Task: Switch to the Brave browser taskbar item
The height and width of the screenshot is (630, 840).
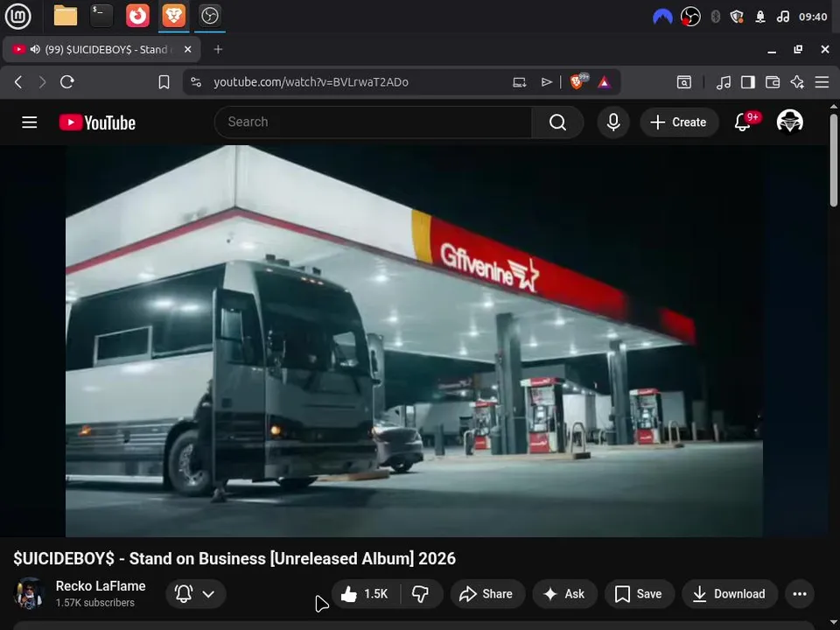Action: coord(173,16)
